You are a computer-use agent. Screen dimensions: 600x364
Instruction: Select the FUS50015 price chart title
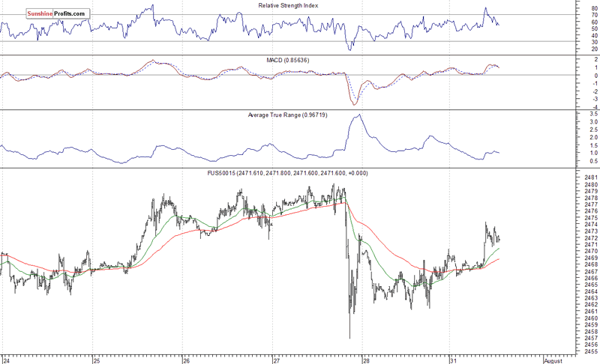[x=287, y=174]
